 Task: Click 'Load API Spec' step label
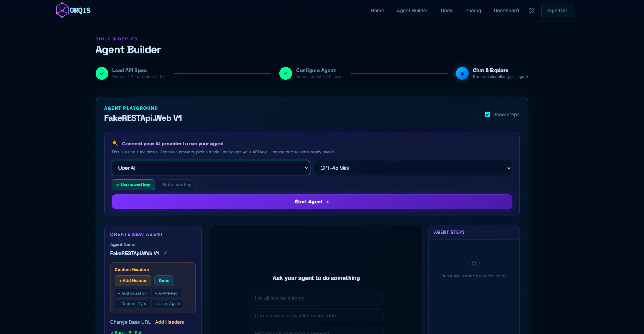point(130,70)
